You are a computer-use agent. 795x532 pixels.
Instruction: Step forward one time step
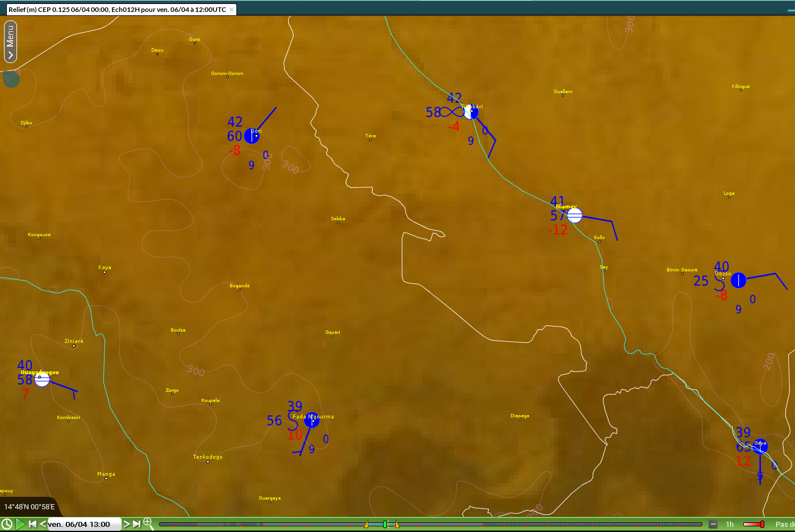[x=127, y=524]
